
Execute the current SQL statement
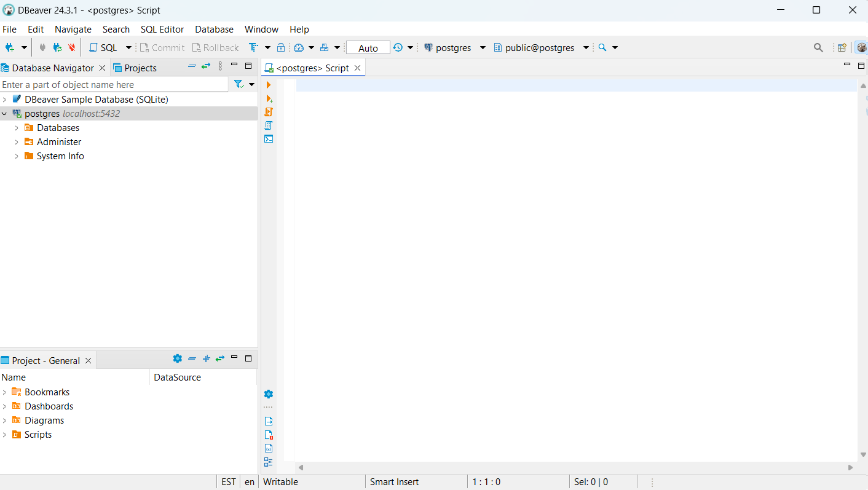tap(269, 85)
